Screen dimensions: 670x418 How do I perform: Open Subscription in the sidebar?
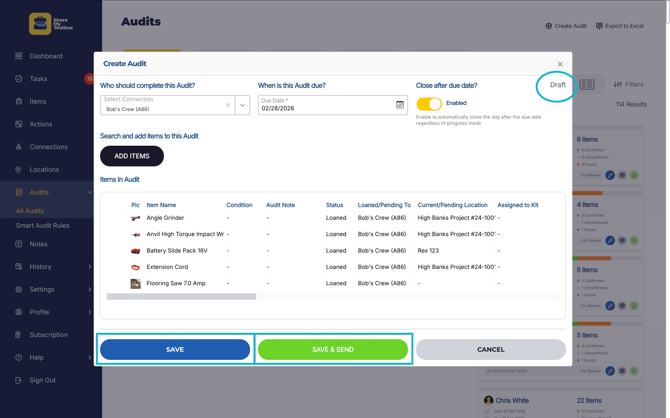click(48, 335)
